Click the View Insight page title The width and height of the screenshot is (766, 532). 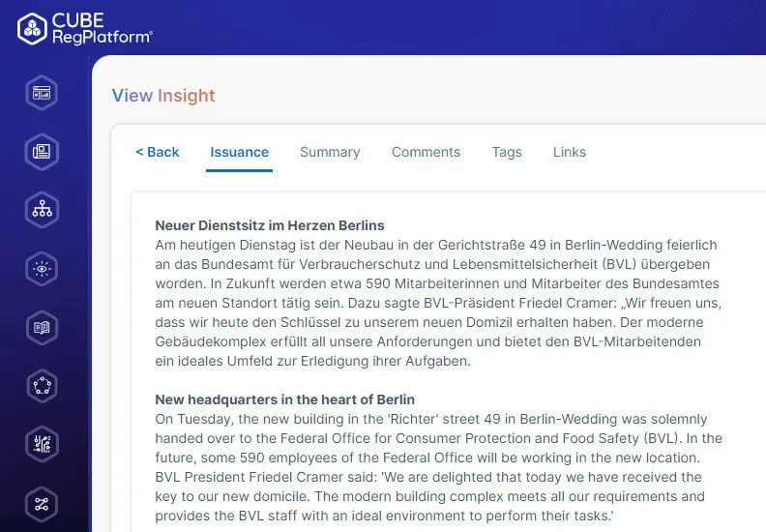(x=163, y=96)
